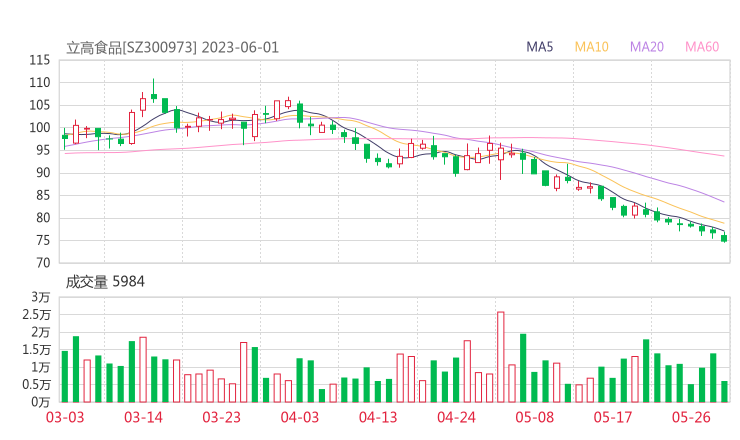Click the 95 price axis label
Image resolution: width=740 pixels, height=440 pixels.
[x=43, y=150]
